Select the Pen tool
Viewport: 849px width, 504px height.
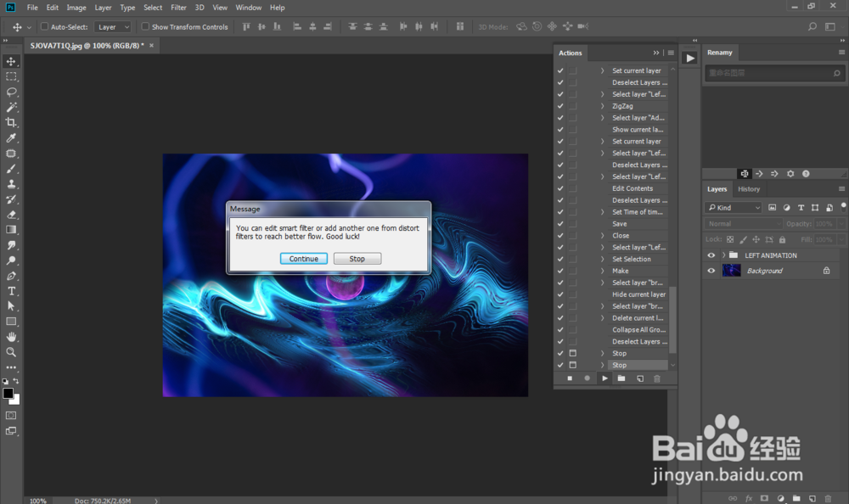tap(11, 276)
